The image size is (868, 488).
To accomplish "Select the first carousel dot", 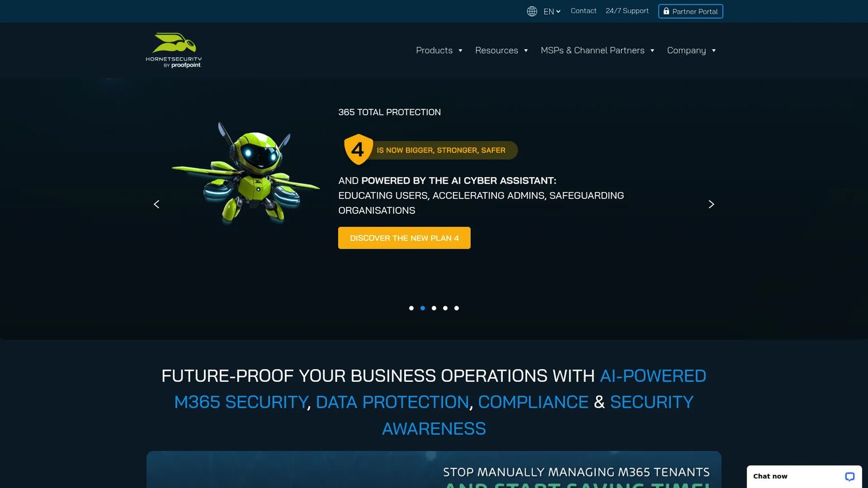I will click(x=411, y=308).
